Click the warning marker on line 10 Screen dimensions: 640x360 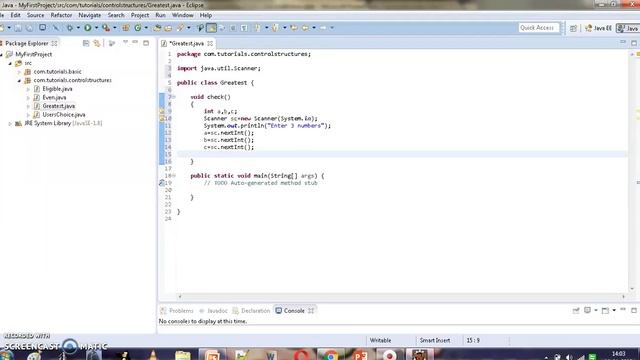pos(162,118)
